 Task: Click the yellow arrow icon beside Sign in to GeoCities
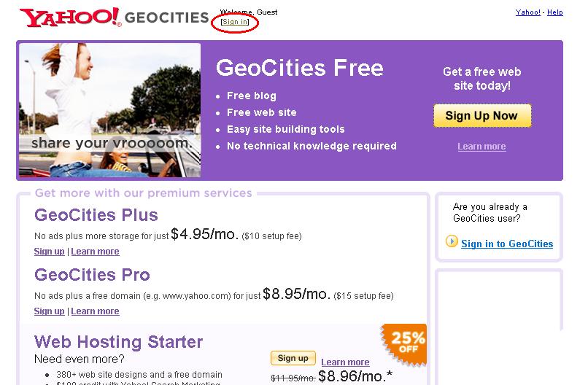(452, 242)
